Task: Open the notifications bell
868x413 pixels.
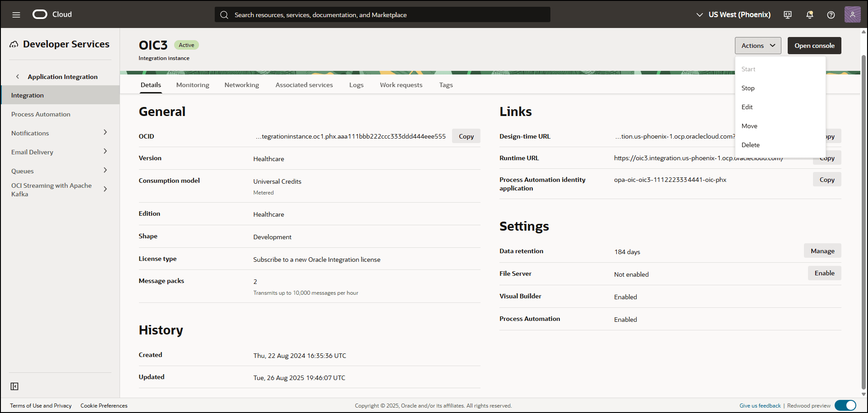Action: click(x=810, y=14)
